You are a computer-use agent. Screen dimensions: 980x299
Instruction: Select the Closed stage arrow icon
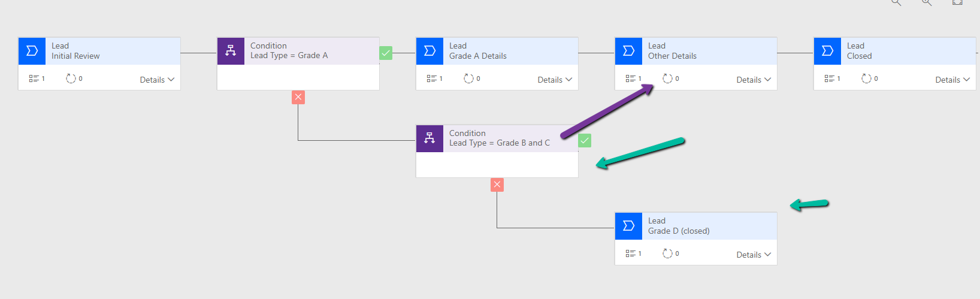coord(827,51)
